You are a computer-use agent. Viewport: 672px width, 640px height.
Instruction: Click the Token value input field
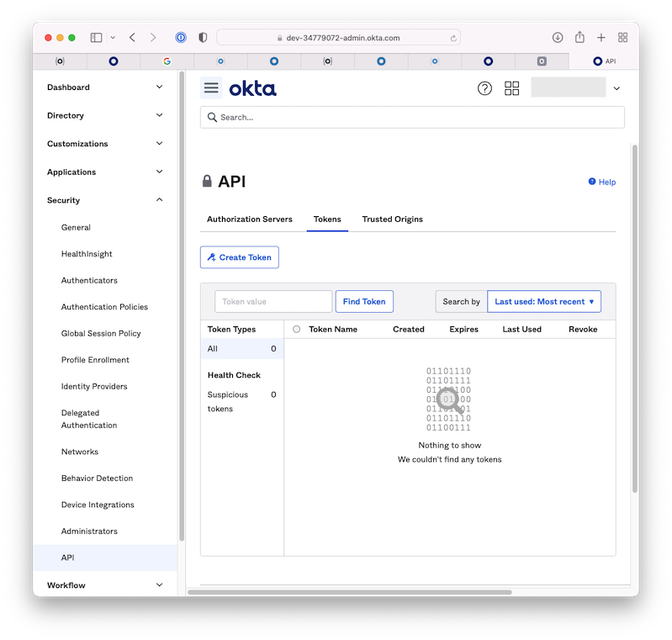click(273, 301)
